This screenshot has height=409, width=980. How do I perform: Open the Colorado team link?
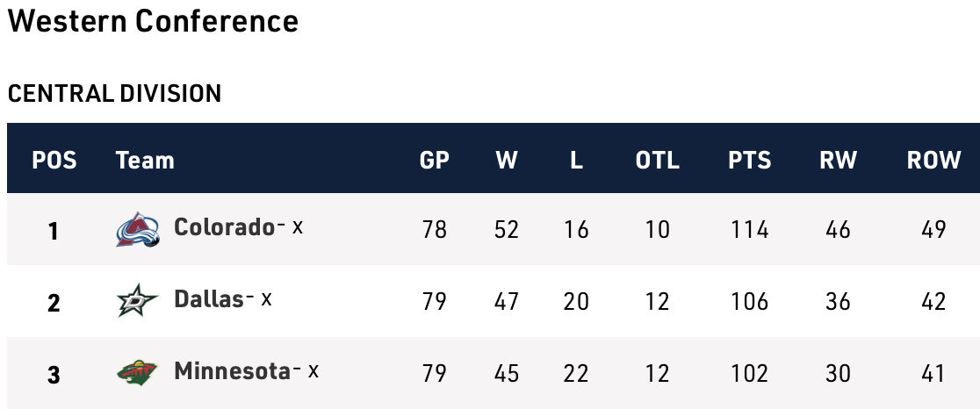[224, 227]
